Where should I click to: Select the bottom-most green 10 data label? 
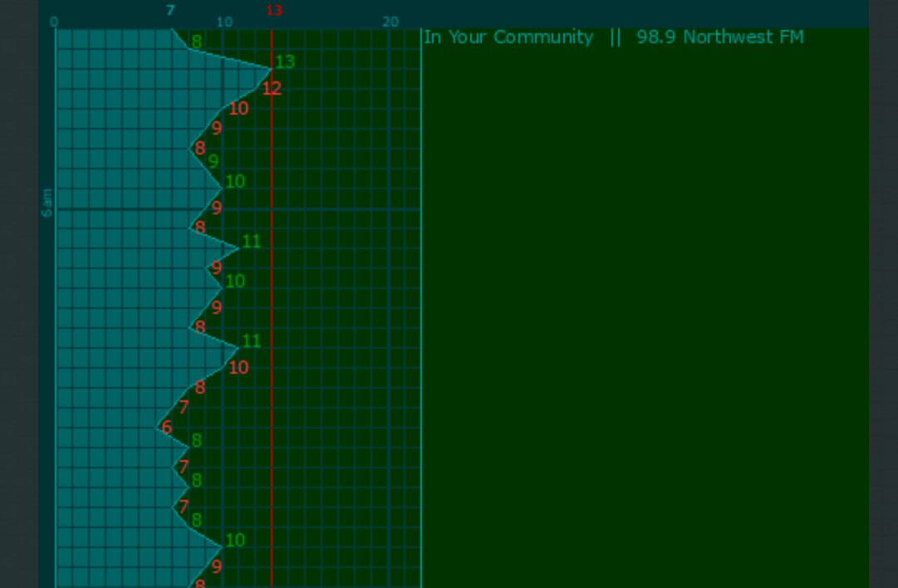235,541
